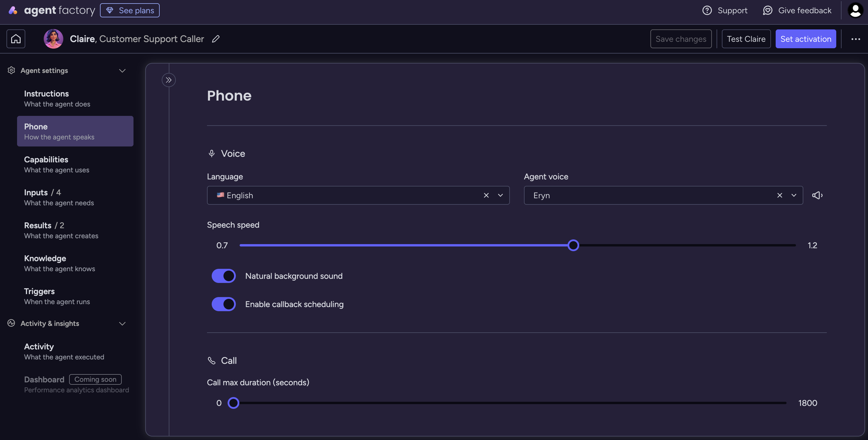
Task: Click the Set activation button
Action: 805,39
